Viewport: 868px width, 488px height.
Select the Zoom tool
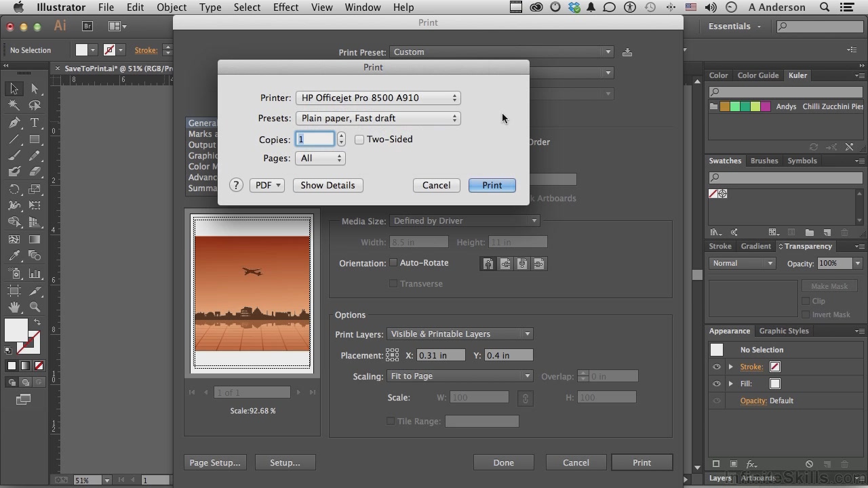pyautogui.click(x=35, y=308)
